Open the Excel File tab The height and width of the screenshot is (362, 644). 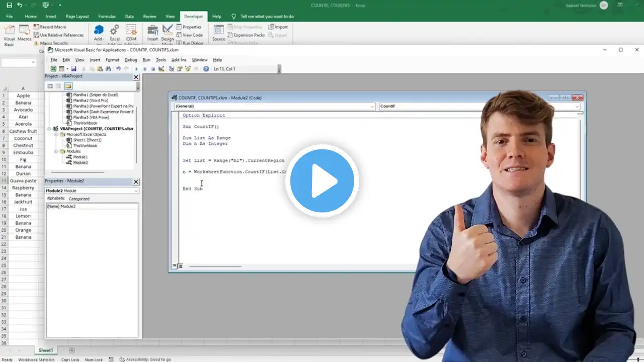[x=9, y=16]
